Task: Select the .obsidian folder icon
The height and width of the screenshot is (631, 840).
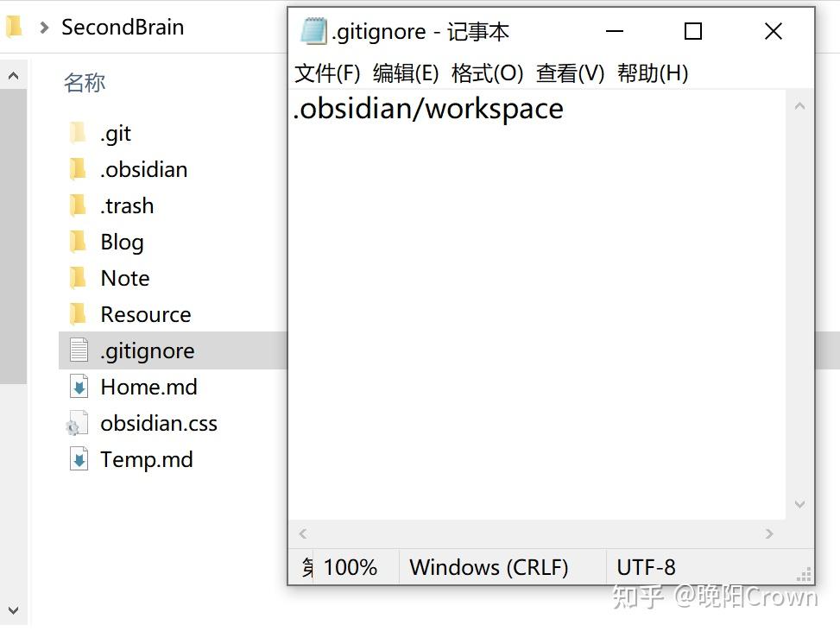Action: [x=78, y=169]
